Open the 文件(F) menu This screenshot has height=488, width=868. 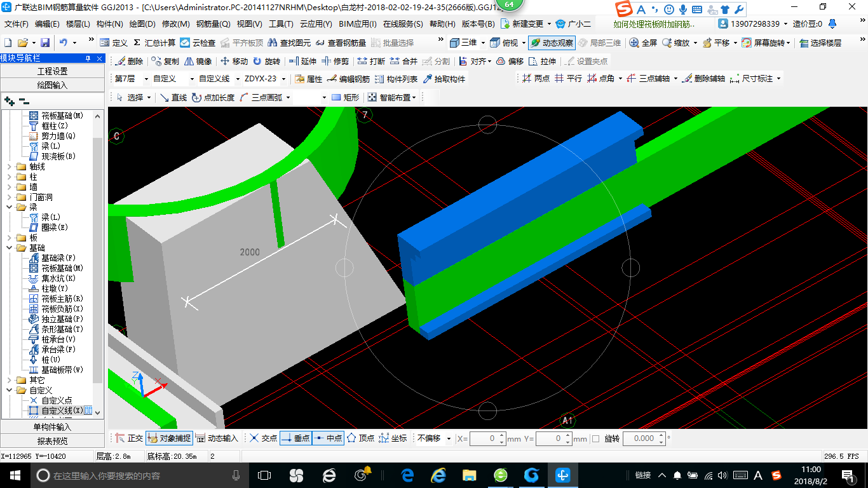click(17, 24)
